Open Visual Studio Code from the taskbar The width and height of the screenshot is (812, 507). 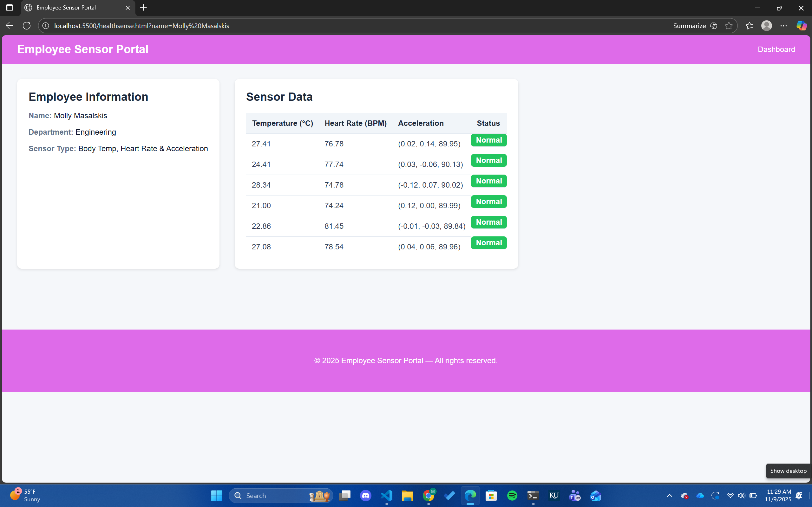[387, 496]
